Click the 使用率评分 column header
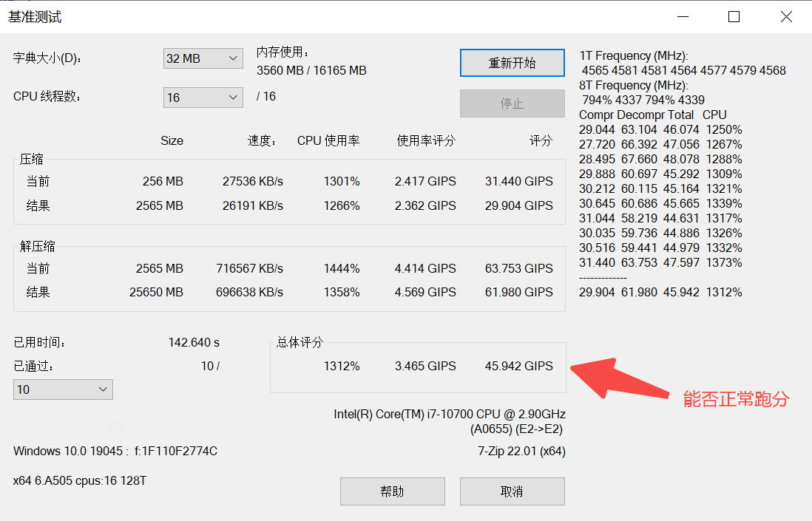 426,140
